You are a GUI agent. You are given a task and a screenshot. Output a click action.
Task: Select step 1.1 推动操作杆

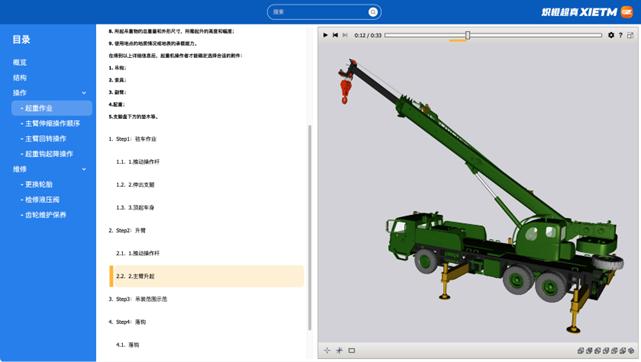138,162
